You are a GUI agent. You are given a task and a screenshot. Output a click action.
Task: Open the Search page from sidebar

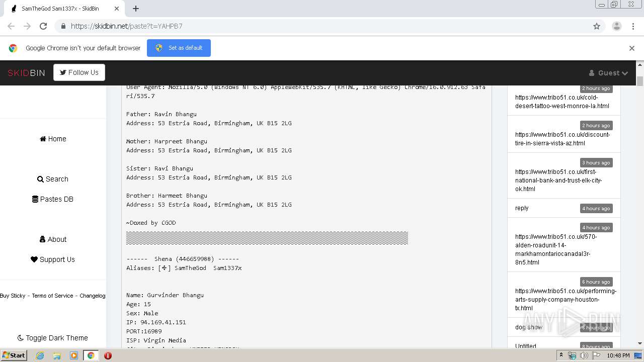[x=53, y=179]
